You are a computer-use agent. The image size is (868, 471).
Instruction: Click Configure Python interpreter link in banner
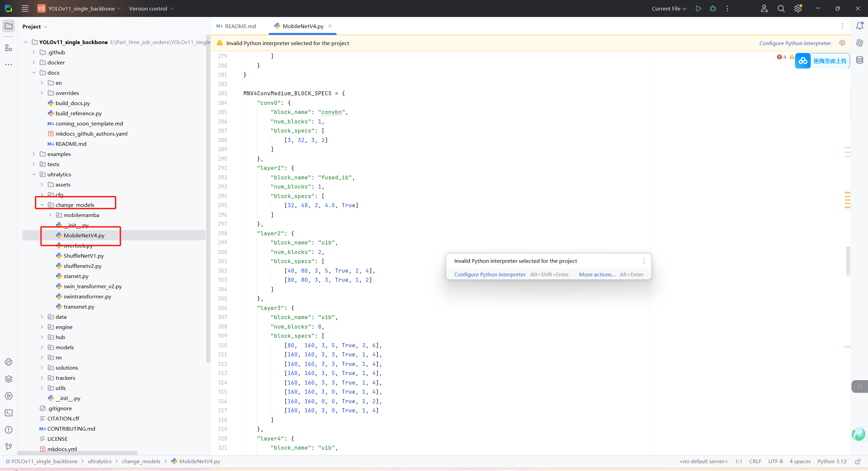795,43
